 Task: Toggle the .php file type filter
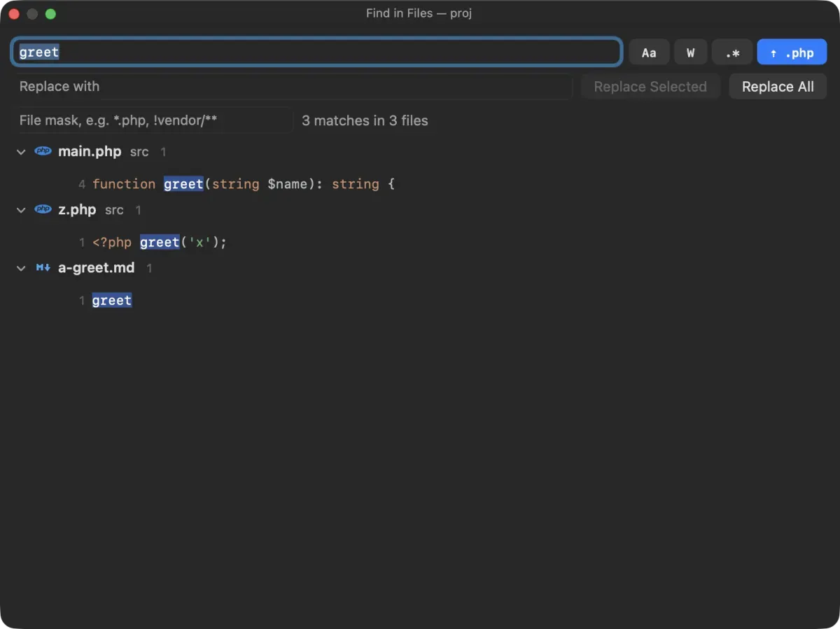pos(792,52)
